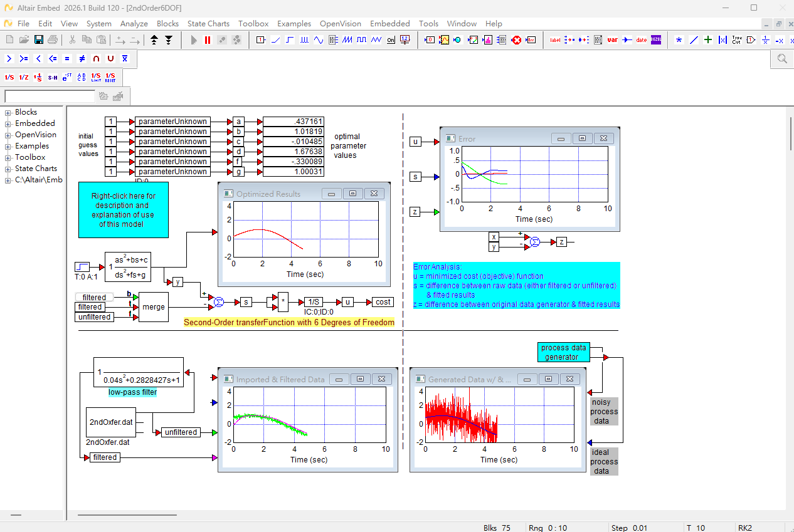
Task: Click the 'process data generator' block
Action: click(x=563, y=352)
